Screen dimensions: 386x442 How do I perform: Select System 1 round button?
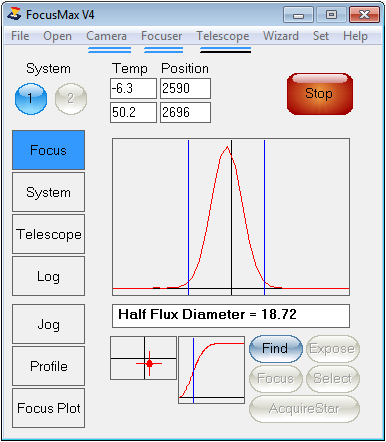31,99
